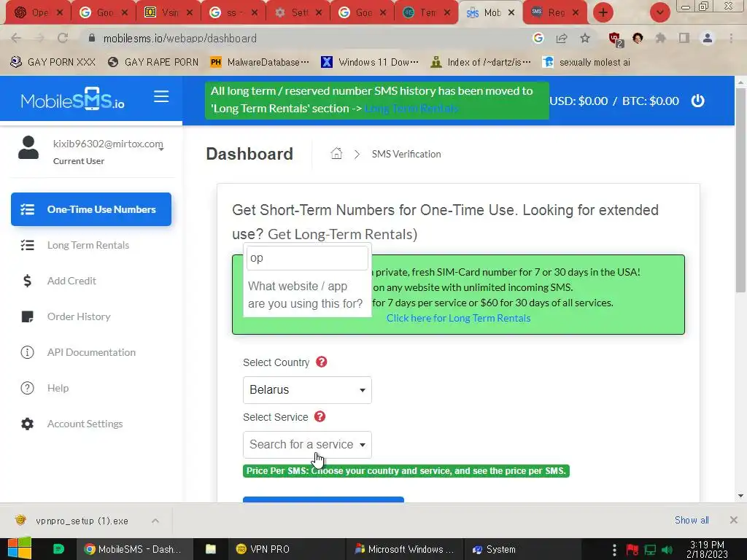The image size is (747, 560).
Task: Switch to the Tem tab
Action: point(426,12)
